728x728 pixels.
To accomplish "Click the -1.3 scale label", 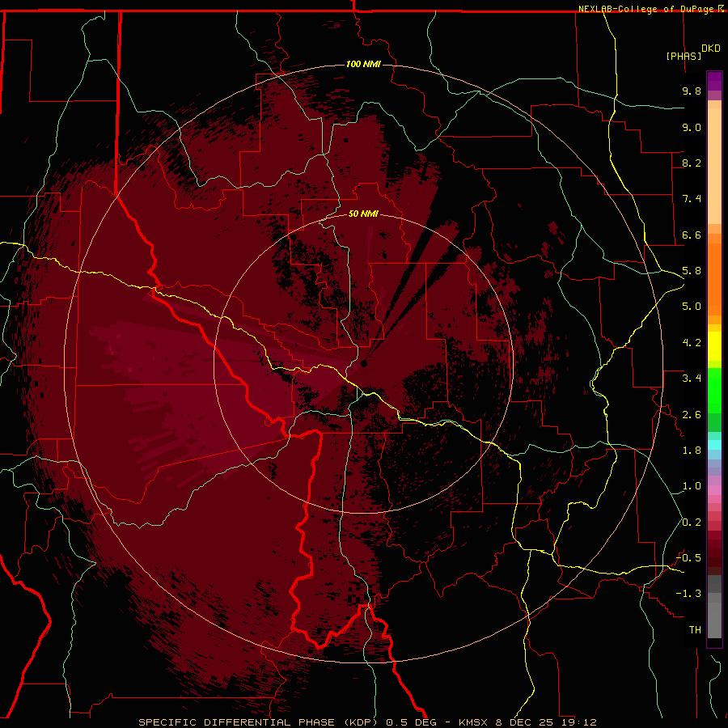I will (688, 594).
